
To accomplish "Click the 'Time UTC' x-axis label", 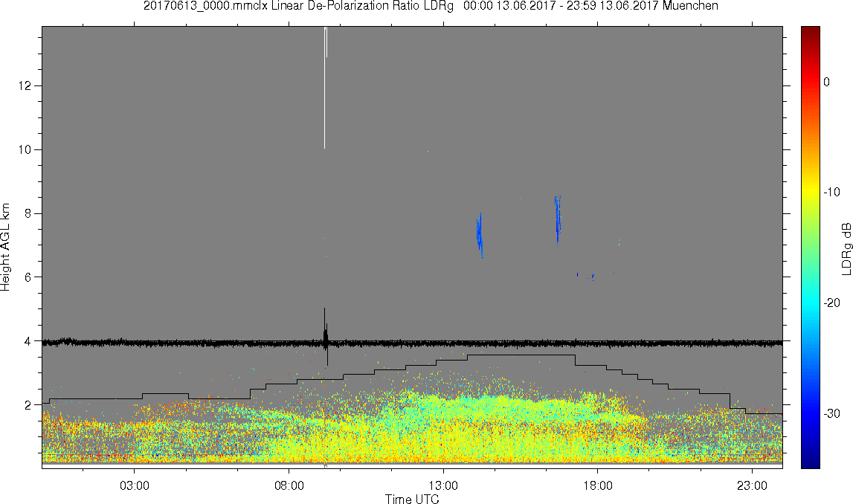I will pyautogui.click(x=412, y=498).
